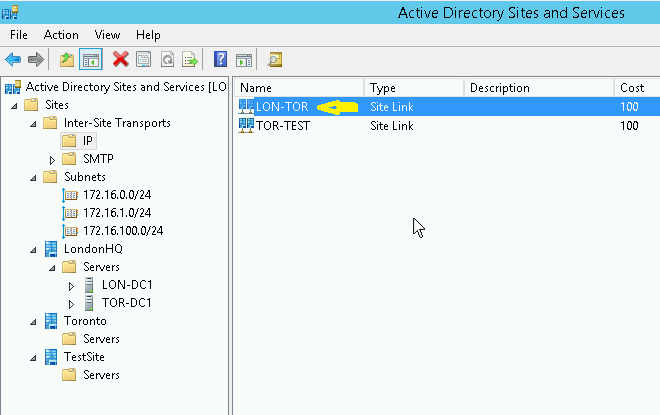Expand the SMTP transport node

click(x=52, y=160)
